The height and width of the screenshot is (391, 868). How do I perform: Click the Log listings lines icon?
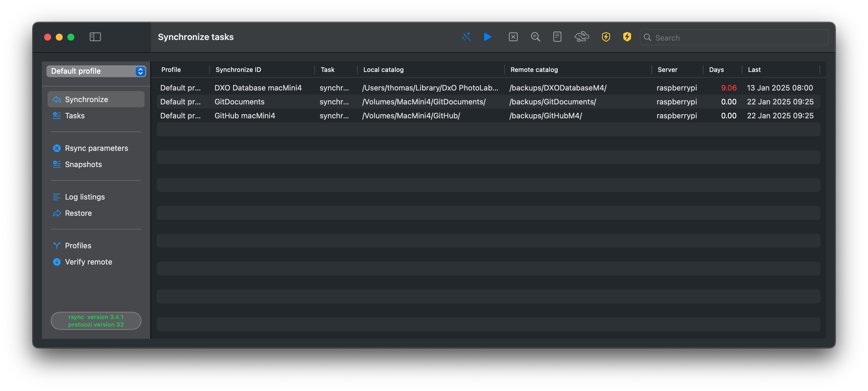coord(57,197)
